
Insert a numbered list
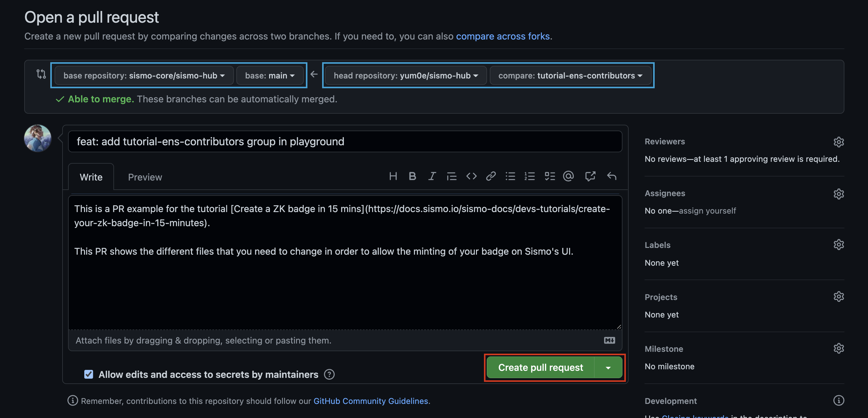pos(530,176)
